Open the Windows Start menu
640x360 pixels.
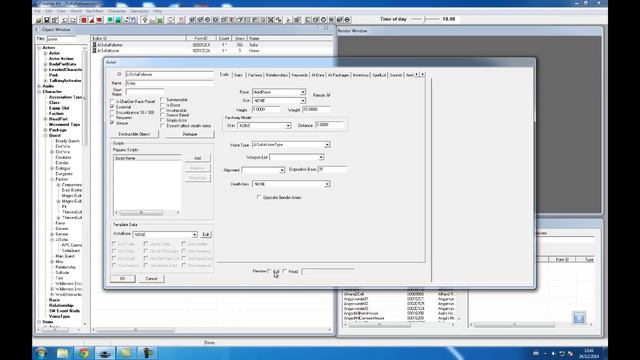tap(41, 353)
